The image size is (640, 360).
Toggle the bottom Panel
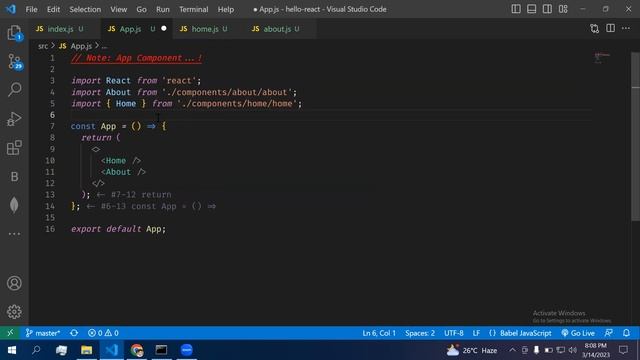coord(531,9)
